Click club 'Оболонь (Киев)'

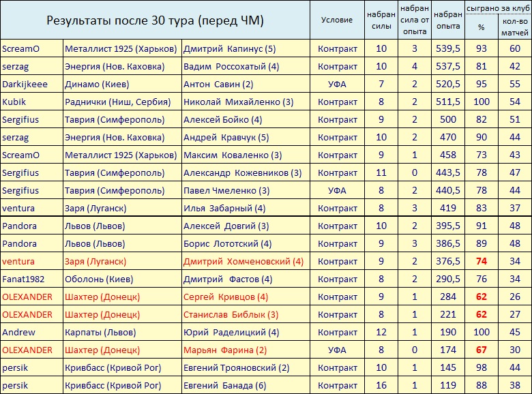[x=99, y=279]
